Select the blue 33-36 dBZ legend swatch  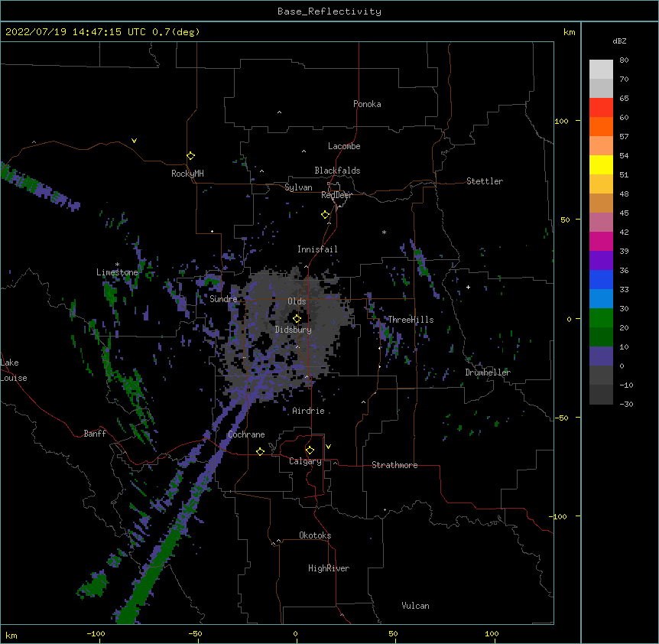click(601, 279)
